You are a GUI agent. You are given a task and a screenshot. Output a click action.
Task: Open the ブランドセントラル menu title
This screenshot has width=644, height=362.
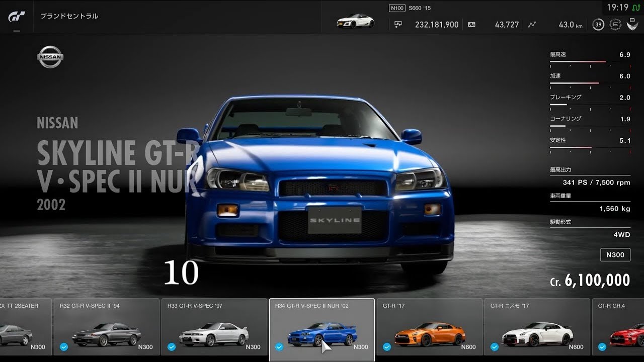tap(69, 16)
